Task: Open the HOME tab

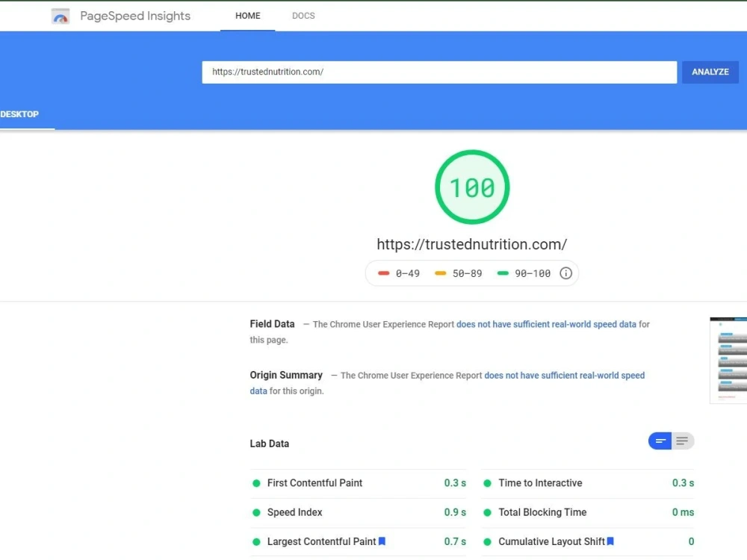Action: (248, 16)
